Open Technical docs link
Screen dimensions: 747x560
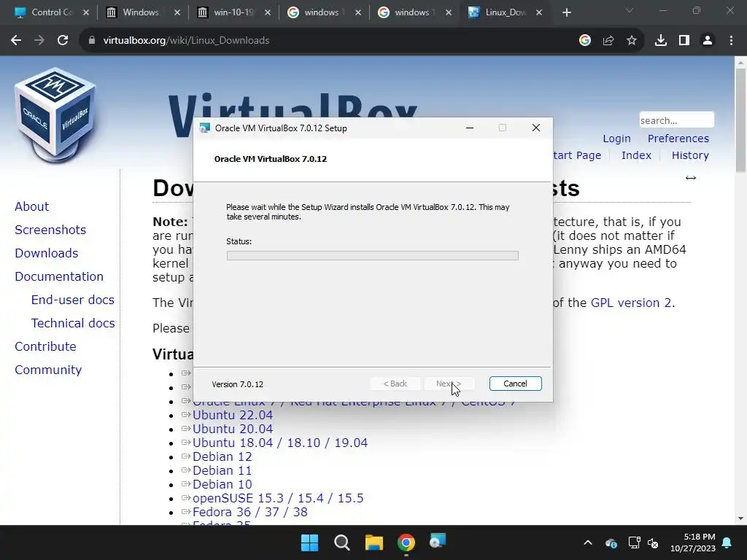(73, 323)
